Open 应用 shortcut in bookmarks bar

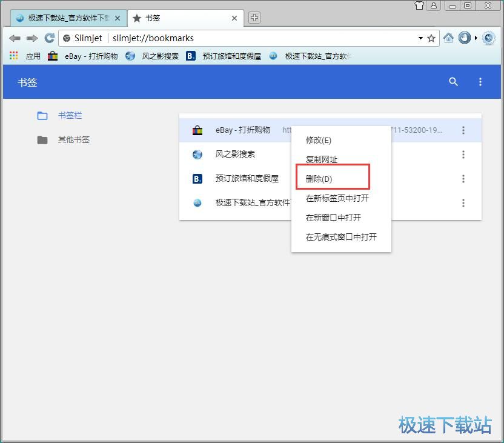tap(33, 56)
